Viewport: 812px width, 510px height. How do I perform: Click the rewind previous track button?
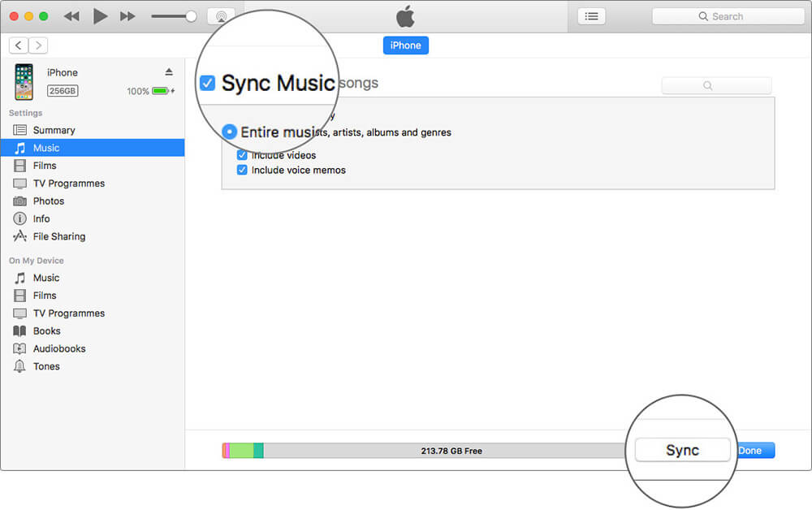[x=71, y=16]
